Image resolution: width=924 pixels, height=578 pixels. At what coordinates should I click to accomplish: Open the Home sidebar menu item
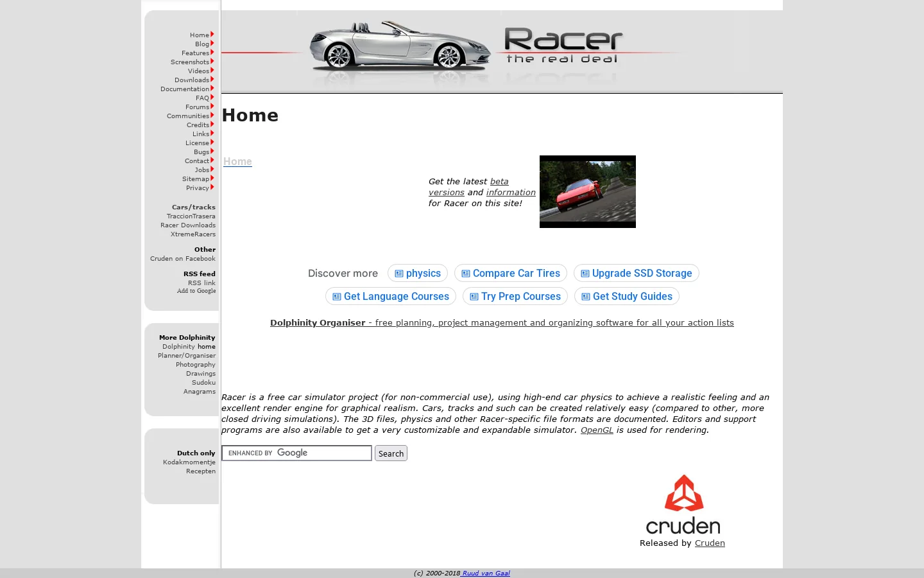[200, 35]
